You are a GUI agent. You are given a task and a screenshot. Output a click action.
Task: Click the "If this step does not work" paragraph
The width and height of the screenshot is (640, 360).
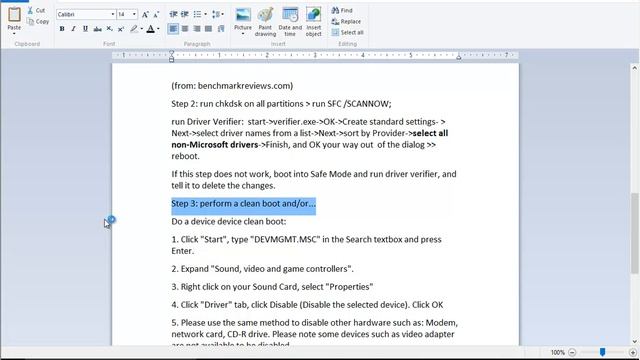click(314, 180)
